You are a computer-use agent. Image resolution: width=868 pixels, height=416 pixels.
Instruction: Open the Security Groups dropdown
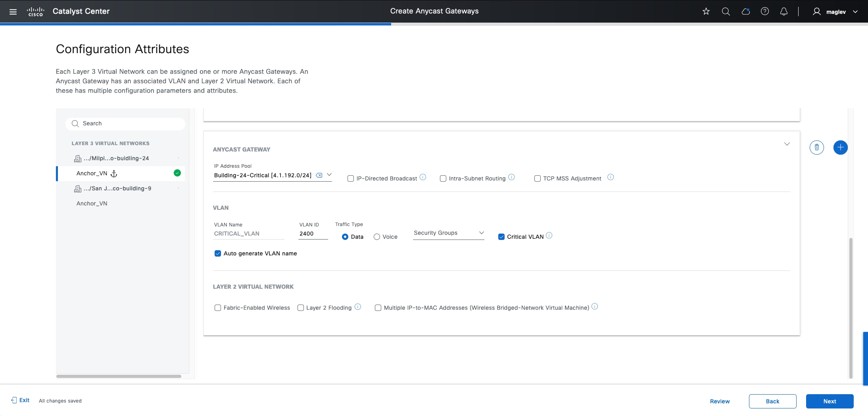448,233
